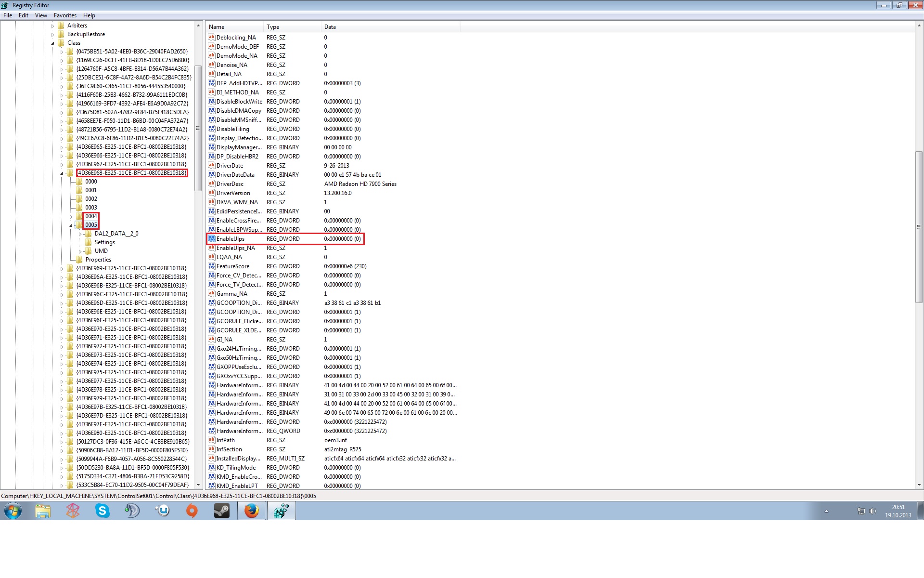Viewport: 924px width, 578px height.
Task: Expand the DAL2_DATA__2_0 key
Action: tap(80, 234)
